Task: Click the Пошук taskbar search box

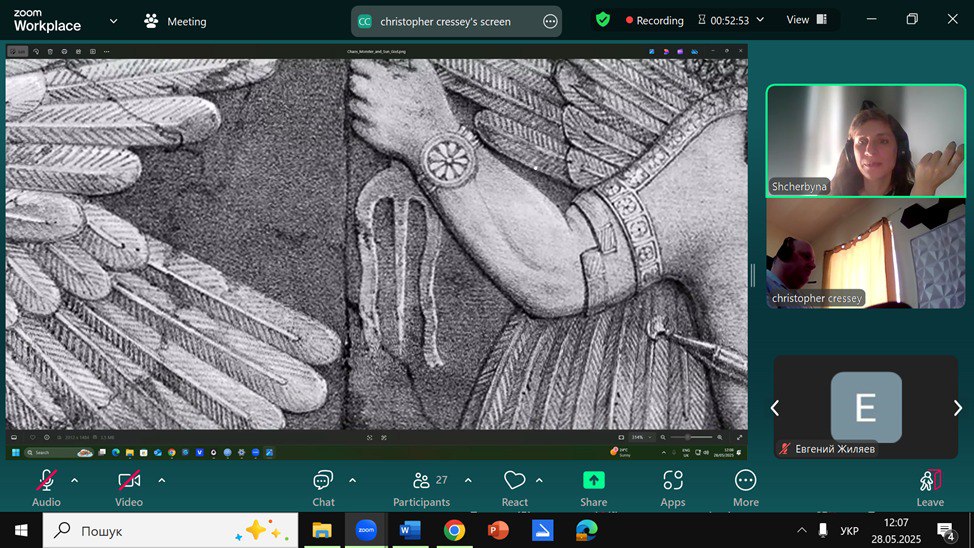Action: [x=171, y=531]
